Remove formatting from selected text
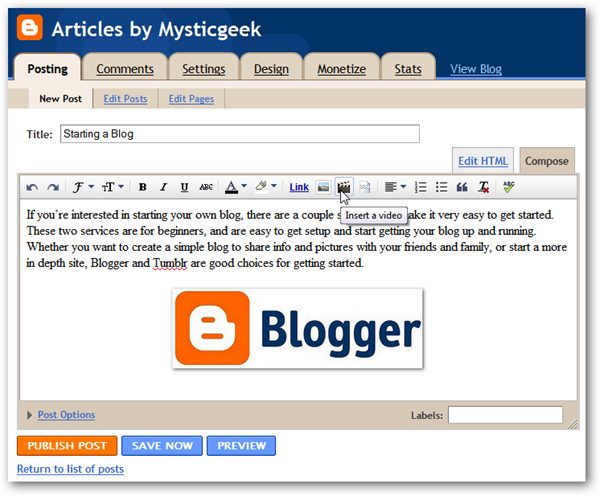 tap(483, 187)
